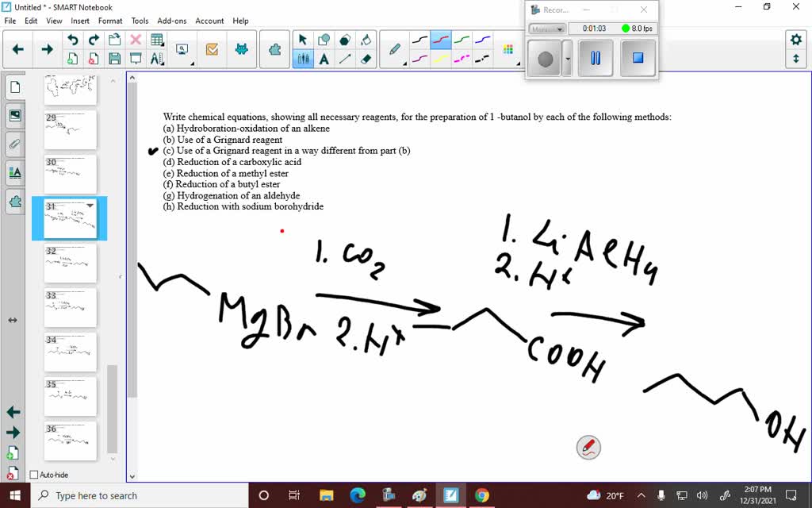
Task: Open the Format menu
Action: coord(110,21)
